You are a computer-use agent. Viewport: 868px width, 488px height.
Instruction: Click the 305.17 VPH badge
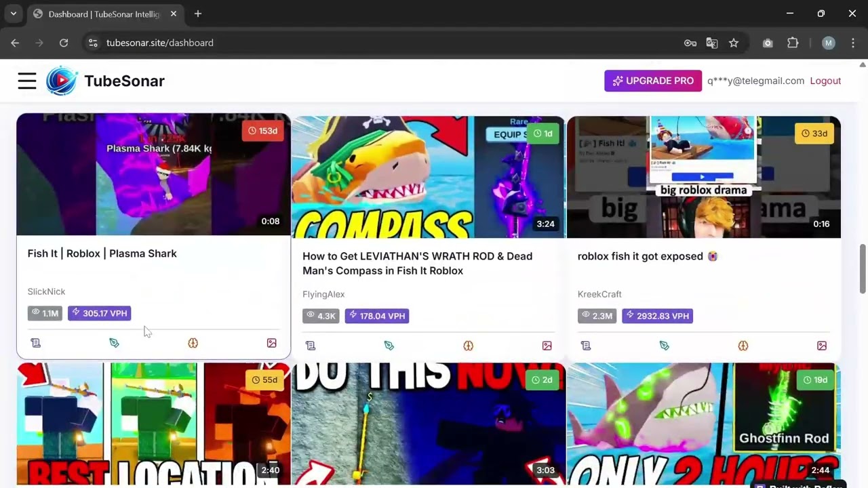99,313
